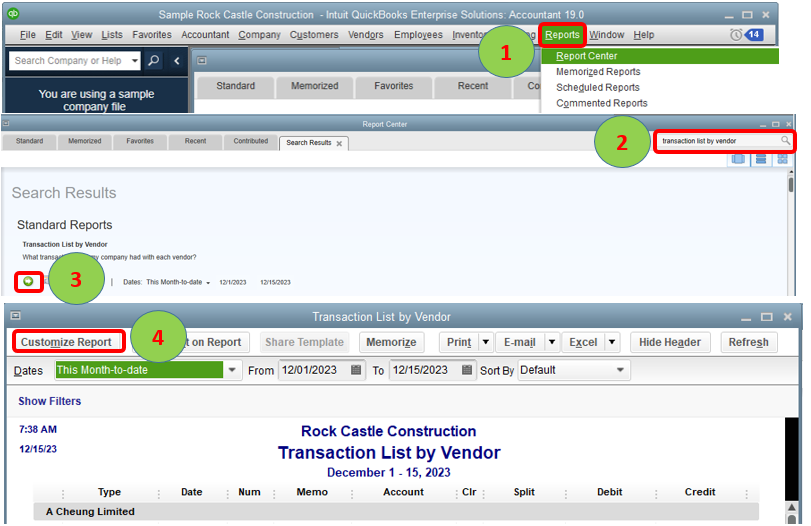Switch Report Center to list view
Image resolution: width=811 pixels, height=526 pixels.
point(761,159)
